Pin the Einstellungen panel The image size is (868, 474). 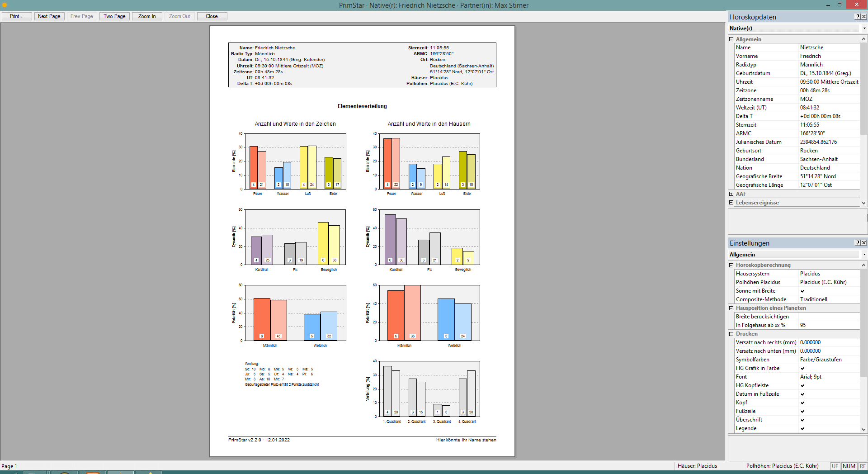pos(857,243)
